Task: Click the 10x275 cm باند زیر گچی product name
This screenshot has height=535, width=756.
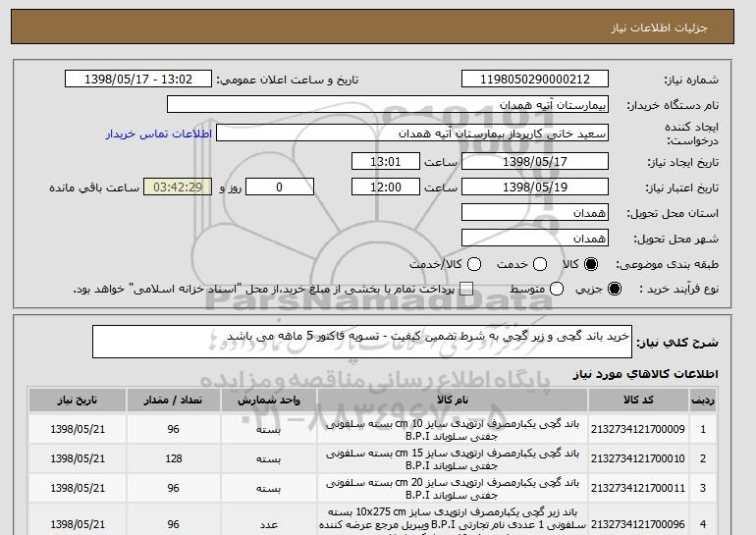Action: click(x=453, y=520)
